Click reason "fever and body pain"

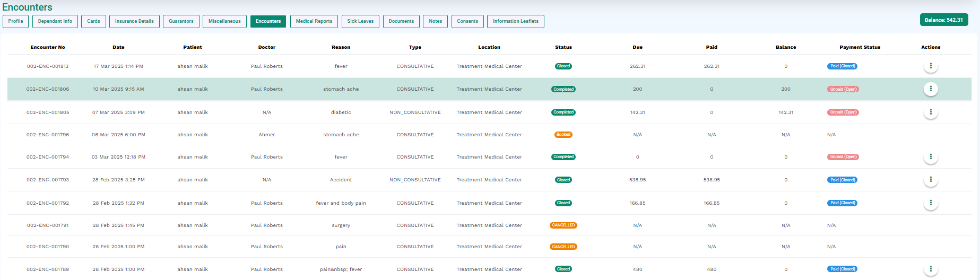tap(341, 203)
